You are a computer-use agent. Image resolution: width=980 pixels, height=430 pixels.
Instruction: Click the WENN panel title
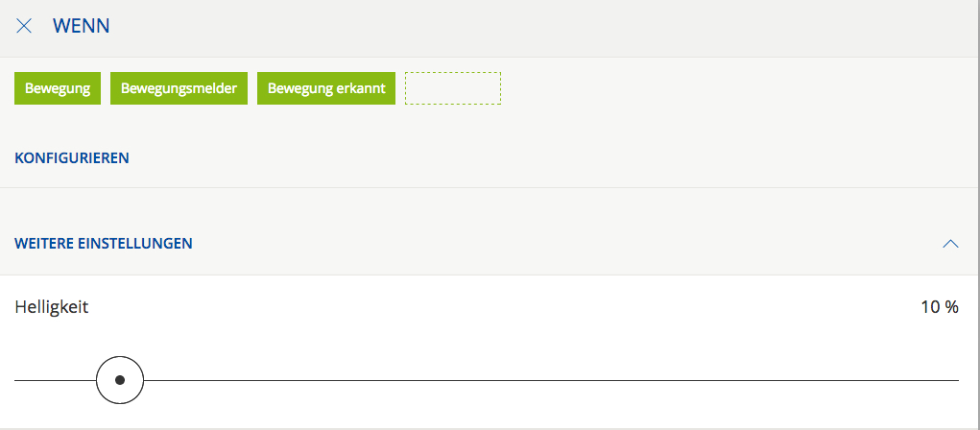82,26
